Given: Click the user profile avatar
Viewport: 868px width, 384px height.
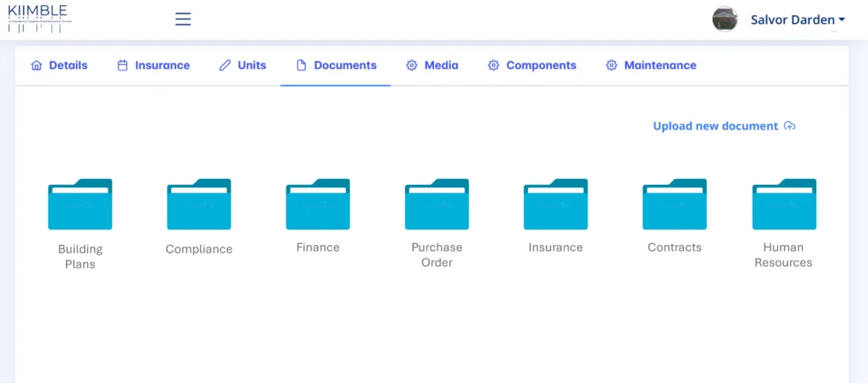Looking at the screenshot, I should tap(725, 19).
